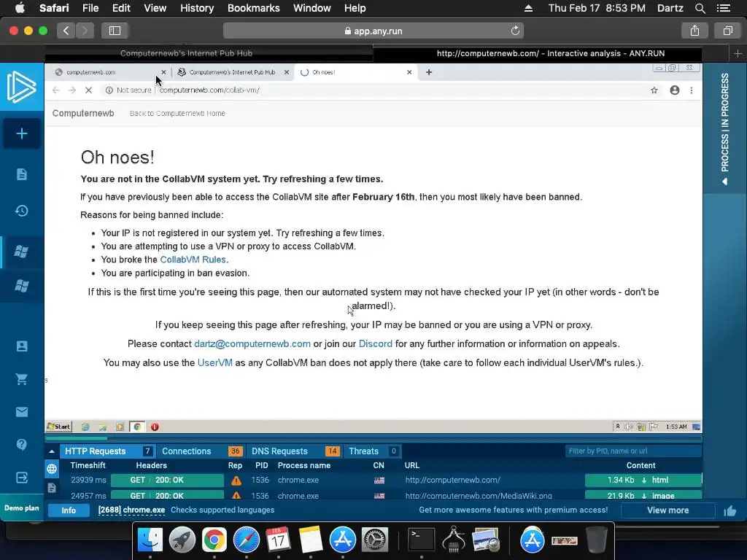The height and width of the screenshot is (560, 747).
Task: Switch to HTTP Requests tab
Action: 108,451
